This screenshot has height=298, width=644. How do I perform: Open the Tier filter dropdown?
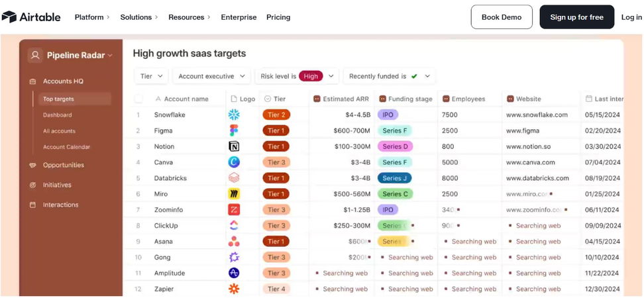pyautogui.click(x=152, y=76)
